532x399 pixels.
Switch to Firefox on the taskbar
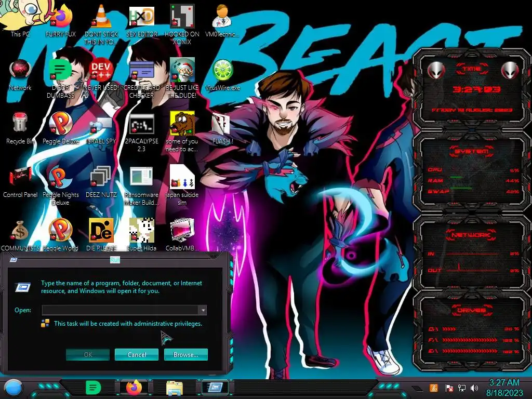tap(135, 388)
